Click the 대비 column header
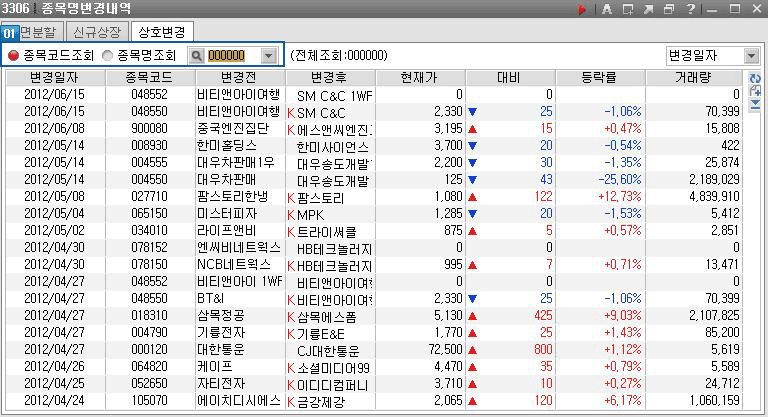 (x=510, y=78)
